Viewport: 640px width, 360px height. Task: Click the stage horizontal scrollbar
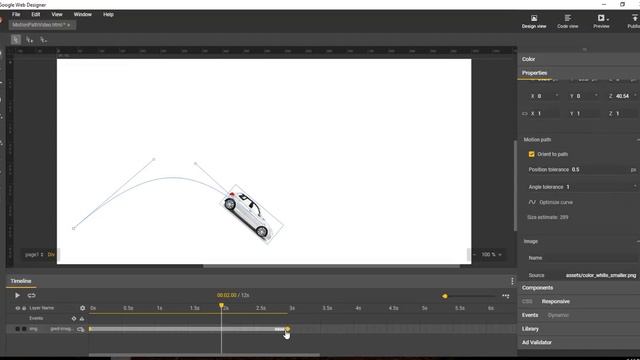point(331,266)
